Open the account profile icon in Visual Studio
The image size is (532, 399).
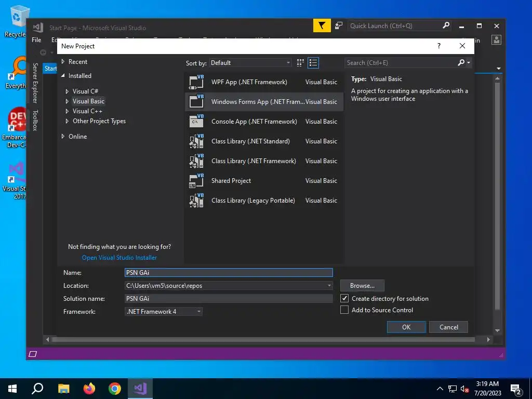496,39
